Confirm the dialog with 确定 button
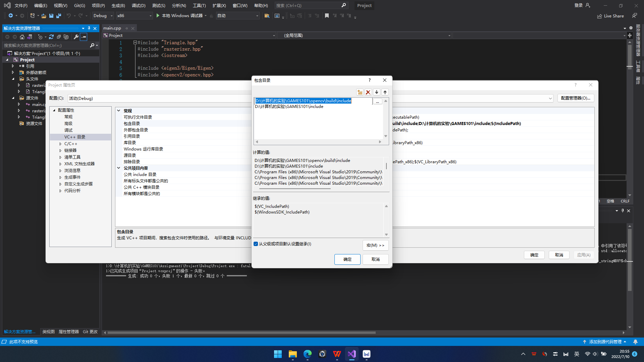Viewport: 644px width, 362px height. pos(347,259)
